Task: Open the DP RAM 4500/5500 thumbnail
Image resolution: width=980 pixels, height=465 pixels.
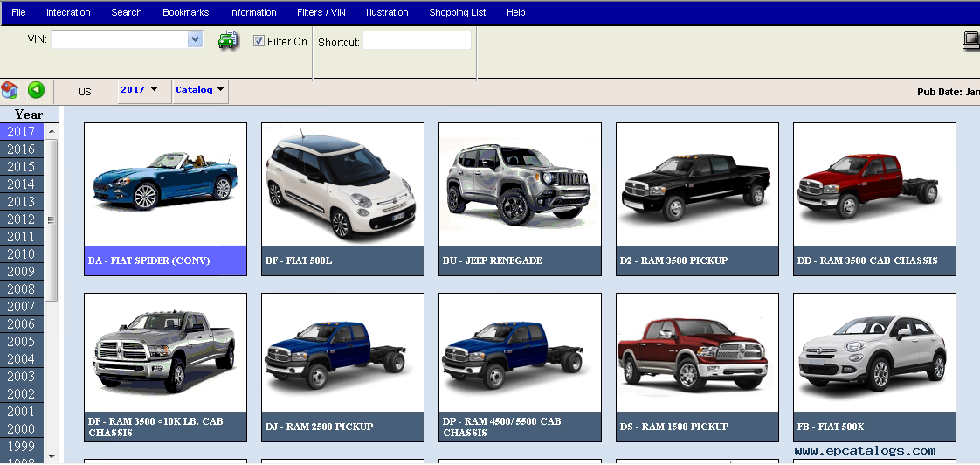Action: click(520, 353)
